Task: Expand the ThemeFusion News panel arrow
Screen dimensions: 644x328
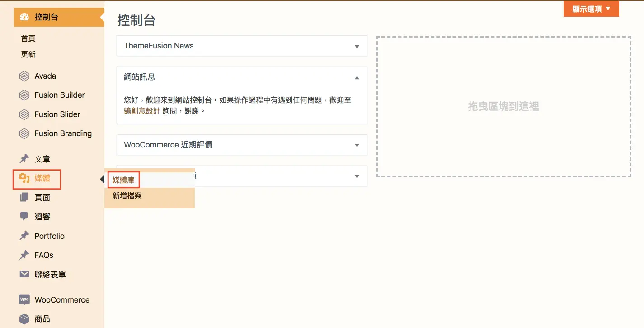Action: click(x=357, y=46)
